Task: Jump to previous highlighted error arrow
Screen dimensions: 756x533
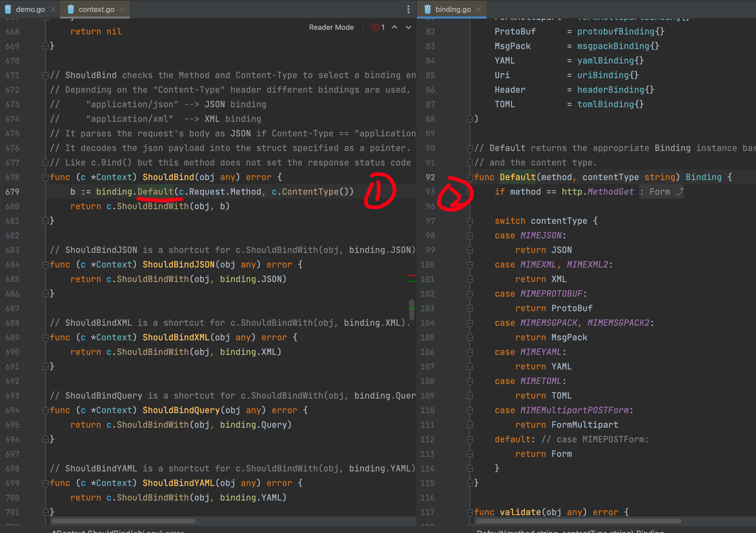Action: pyautogui.click(x=395, y=27)
